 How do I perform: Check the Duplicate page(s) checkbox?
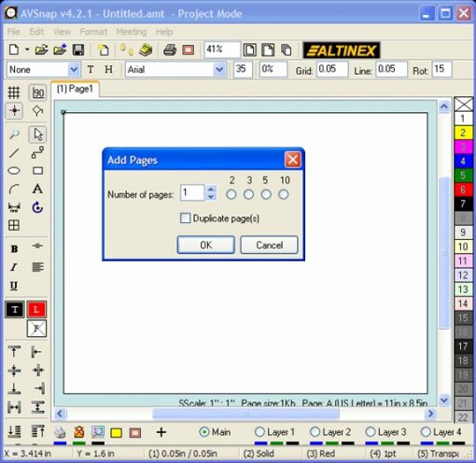185,218
